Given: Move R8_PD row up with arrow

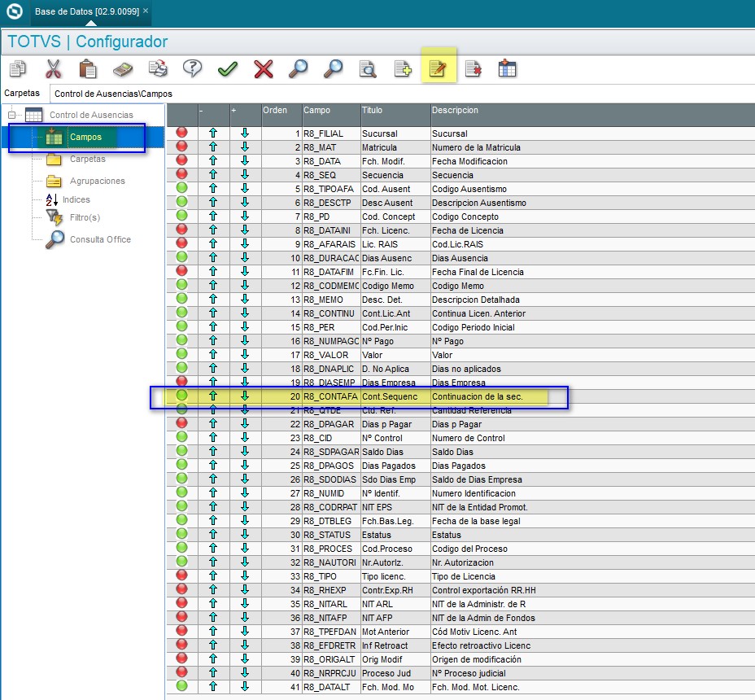Looking at the screenshot, I should point(213,216).
